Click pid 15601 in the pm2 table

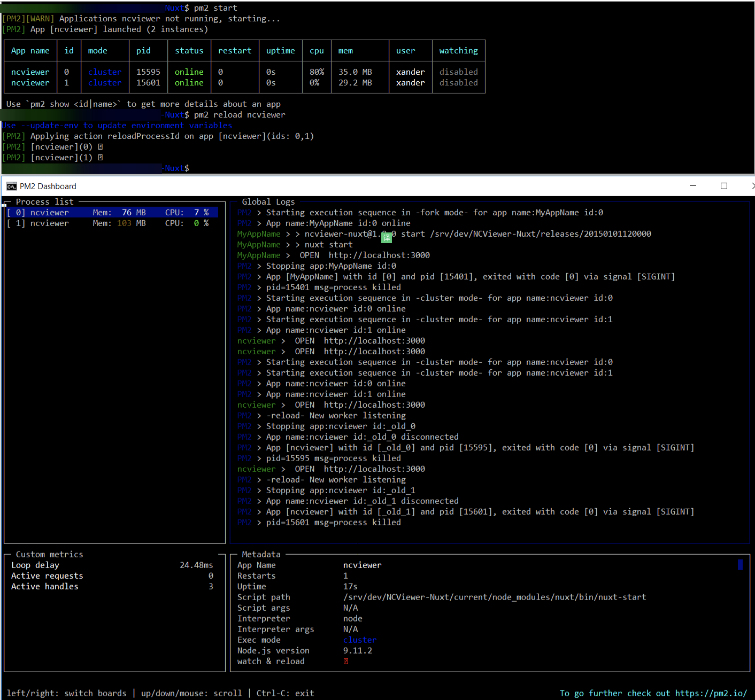pyautogui.click(x=148, y=83)
